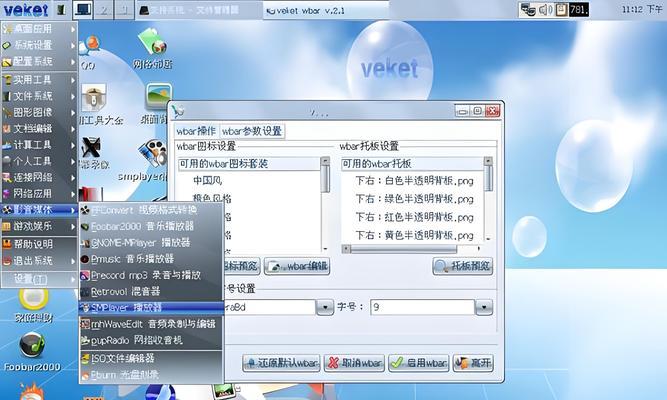Image resolution: width=667 pixels, height=400 pixels.
Task: Click the show desktop monitor icon in panel
Action: coord(83,10)
